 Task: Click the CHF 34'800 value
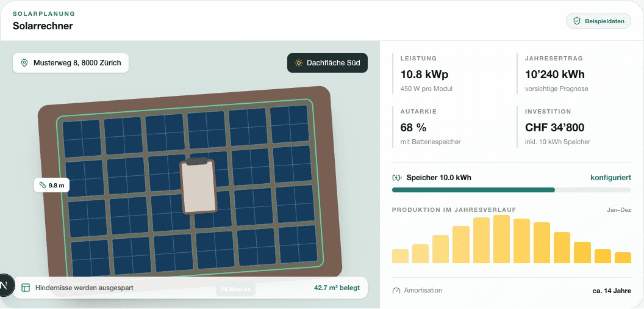pos(554,128)
